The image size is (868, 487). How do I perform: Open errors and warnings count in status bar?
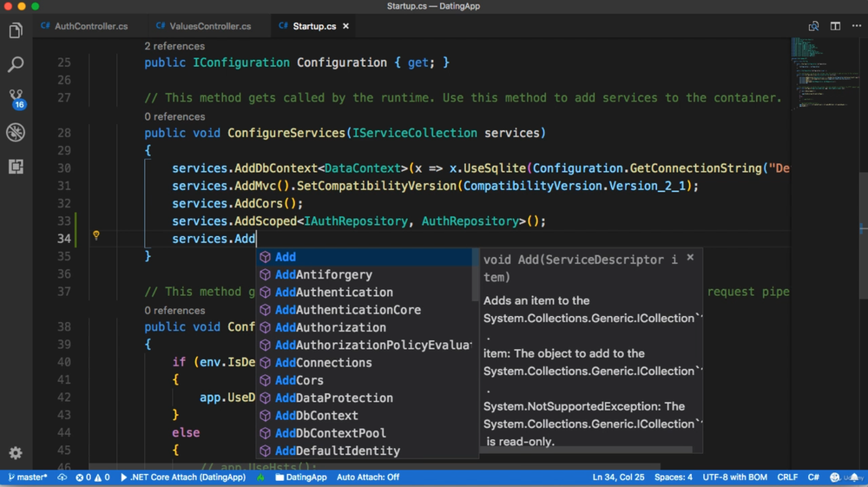93,477
